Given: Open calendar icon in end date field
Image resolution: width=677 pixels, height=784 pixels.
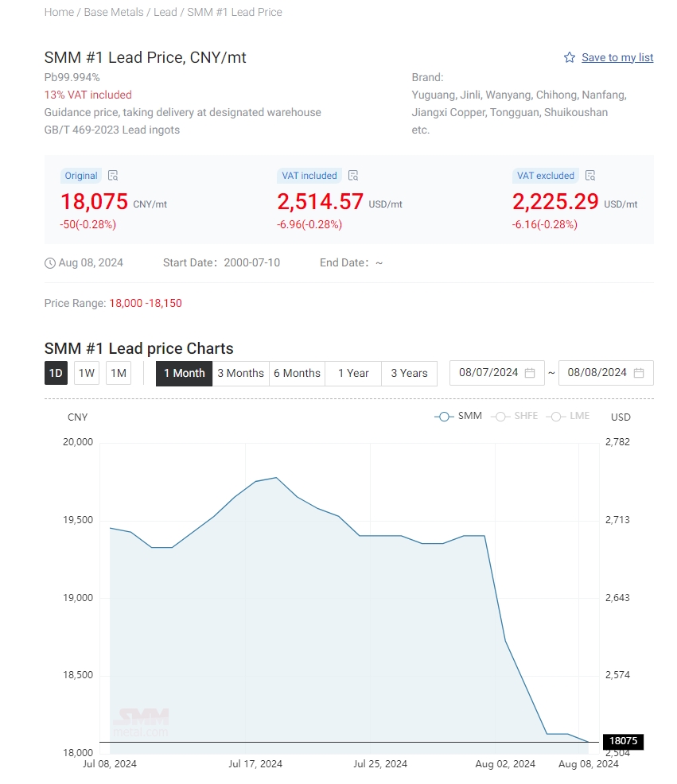Looking at the screenshot, I should [639, 373].
